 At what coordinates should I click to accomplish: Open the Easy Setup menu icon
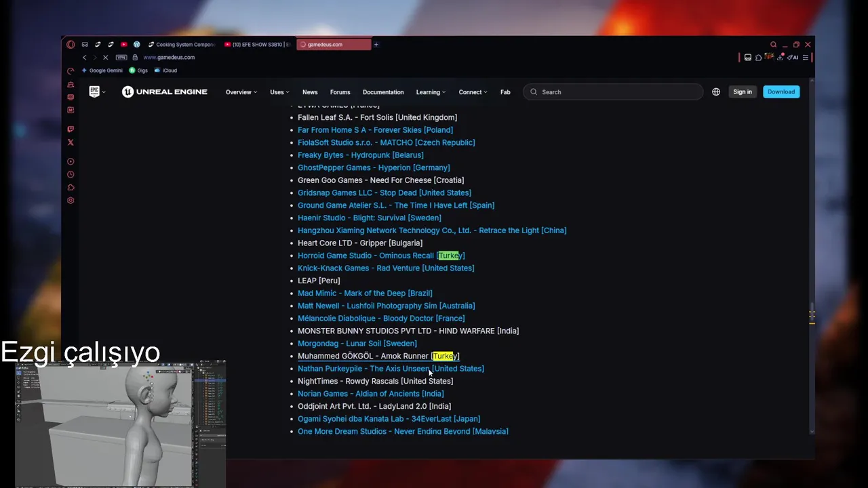(805, 58)
